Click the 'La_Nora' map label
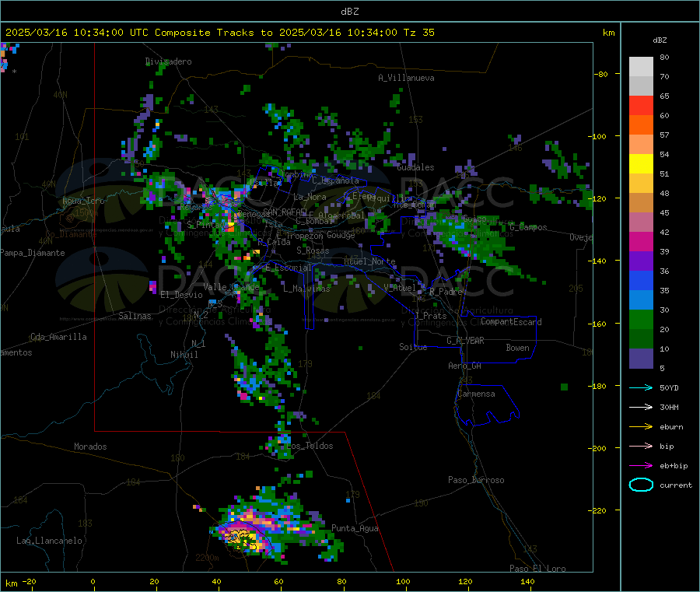 (x=310, y=197)
